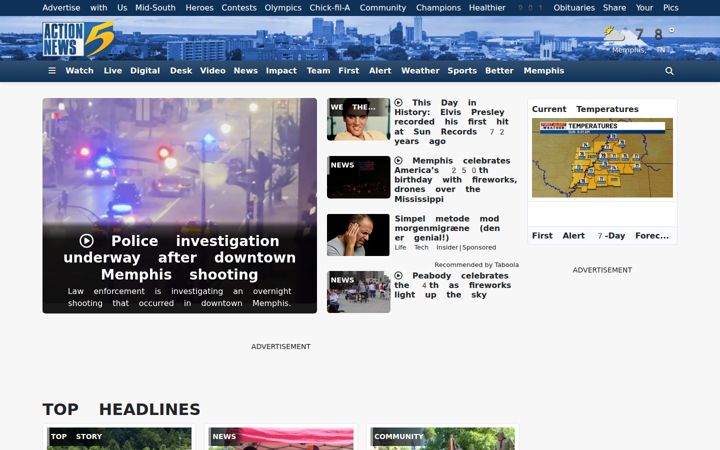Viewport: 720px width, 450px height.
Task: Open Better Memphis nav item
Action: (524, 71)
